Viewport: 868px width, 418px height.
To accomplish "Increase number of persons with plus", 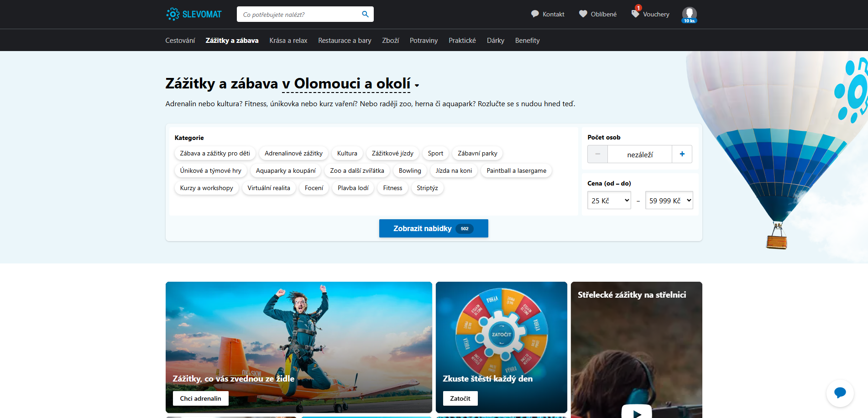I will pos(682,154).
